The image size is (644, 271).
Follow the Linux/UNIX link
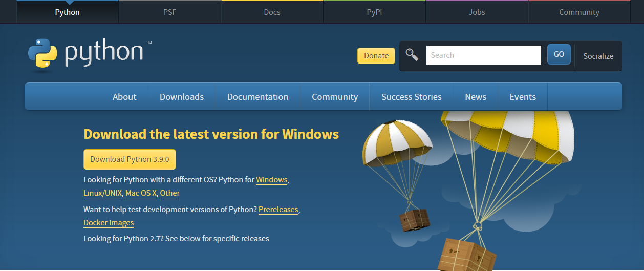103,193
